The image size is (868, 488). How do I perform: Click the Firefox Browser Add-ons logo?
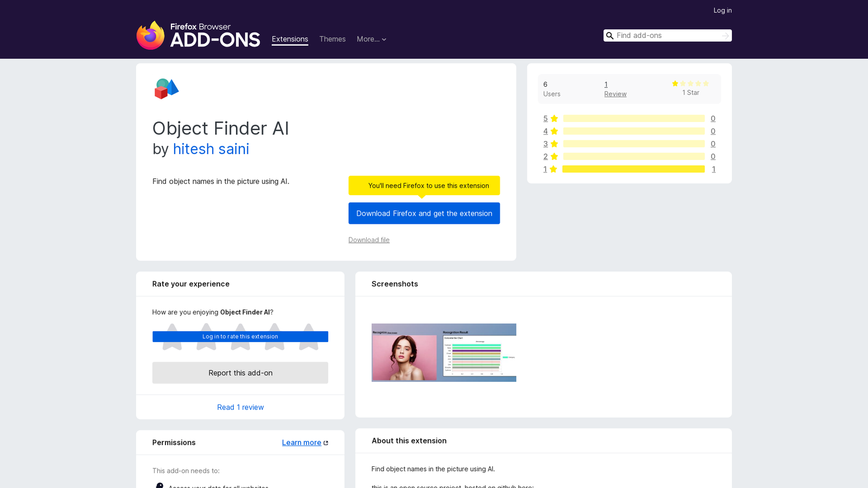click(198, 35)
